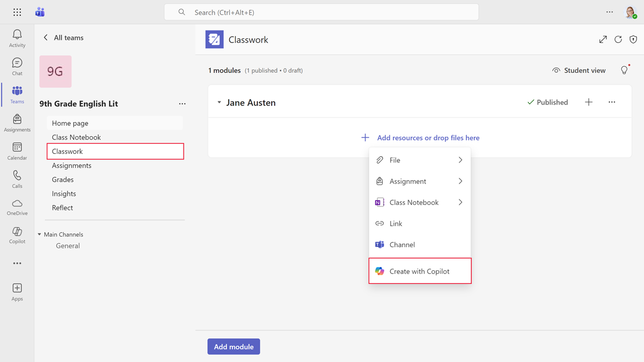Open OneDrive in the sidebar
The width and height of the screenshot is (644, 362).
(x=17, y=208)
